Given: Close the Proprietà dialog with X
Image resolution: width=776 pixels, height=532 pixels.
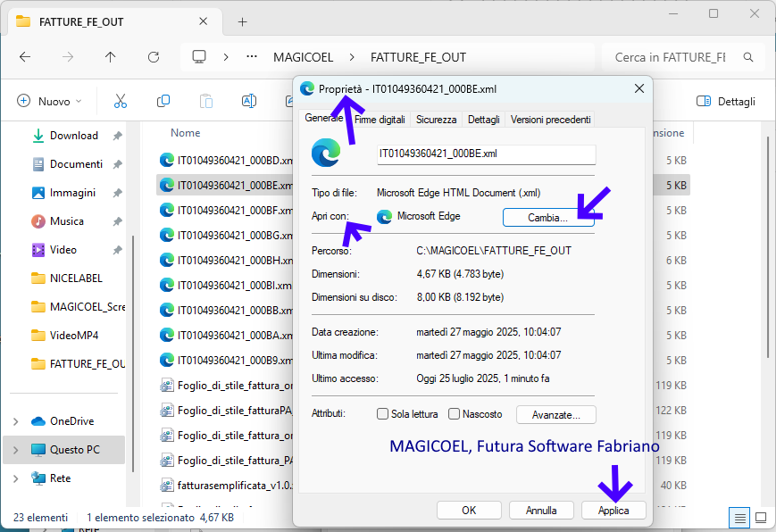Looking at the screenshot, I should [638, 88].
